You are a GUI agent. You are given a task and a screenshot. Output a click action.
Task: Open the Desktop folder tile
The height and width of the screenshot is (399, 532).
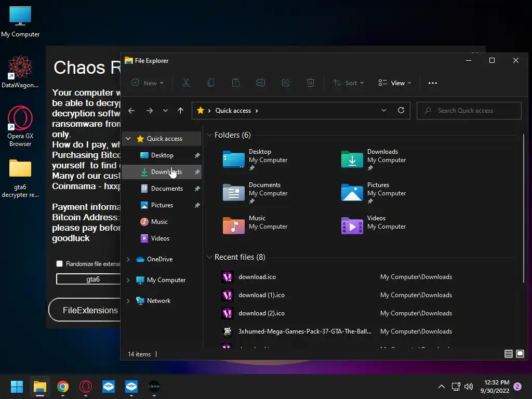(255, 159)
